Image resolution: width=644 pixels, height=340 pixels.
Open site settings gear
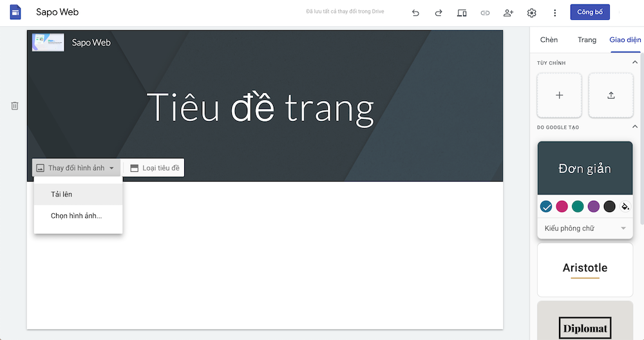531,13
